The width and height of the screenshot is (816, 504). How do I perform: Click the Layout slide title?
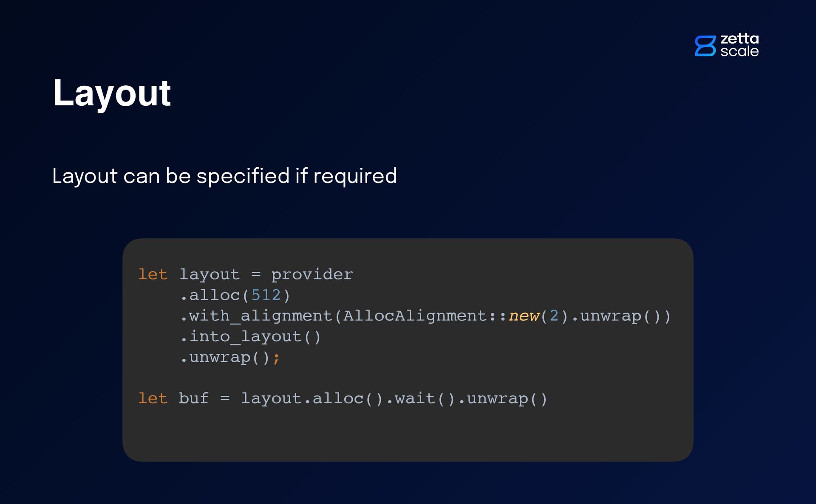pyautogui.click(x=111, y=93)
